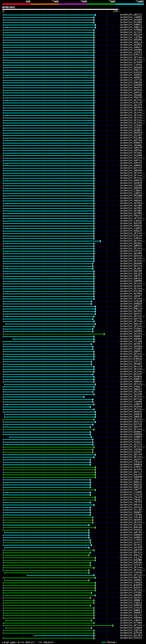Screen dimensions: 146x644
Task: Select the UniRef100_C4M919 row label
Action: pos(131,583)
